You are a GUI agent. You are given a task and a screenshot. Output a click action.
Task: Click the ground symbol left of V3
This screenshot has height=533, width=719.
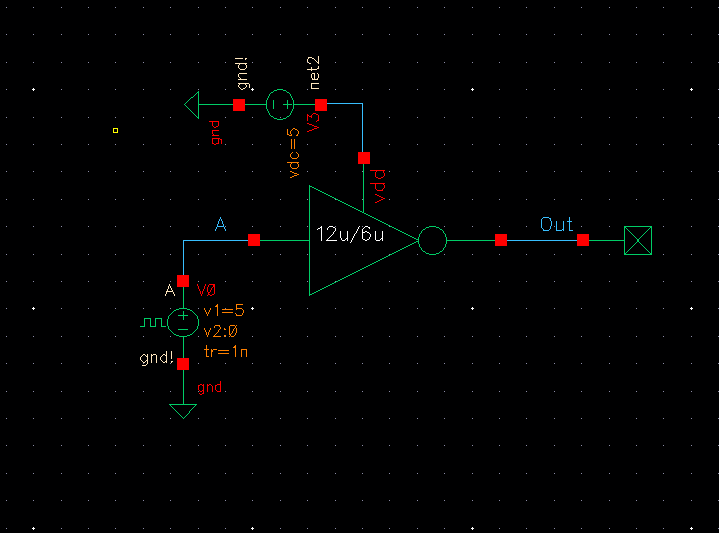pos(192,105)
